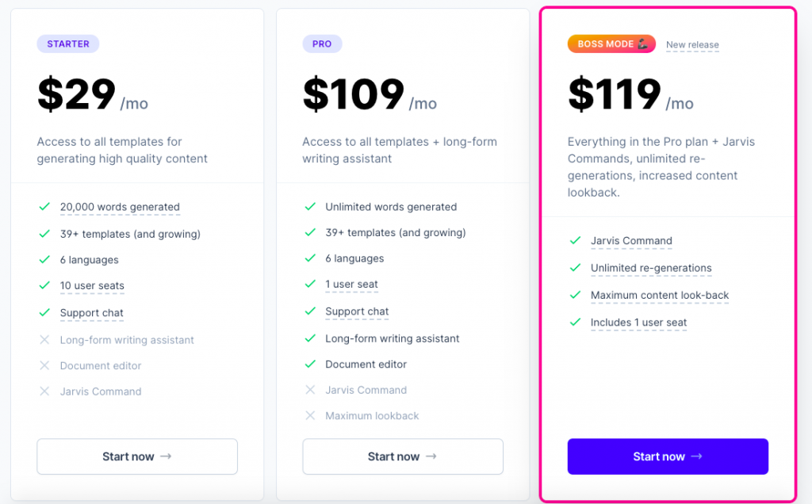Viewport: 812px width, 504px height.
Task: Start the Starter plan now
Action: pos(137,456)
